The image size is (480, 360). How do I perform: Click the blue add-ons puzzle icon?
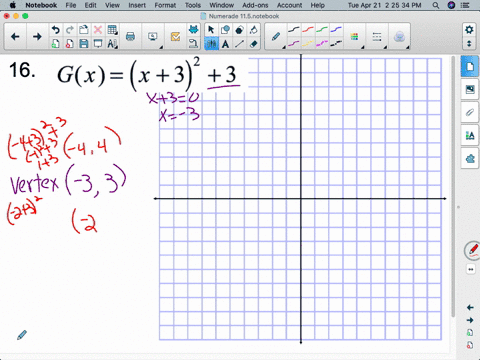[x=193, y=30]
